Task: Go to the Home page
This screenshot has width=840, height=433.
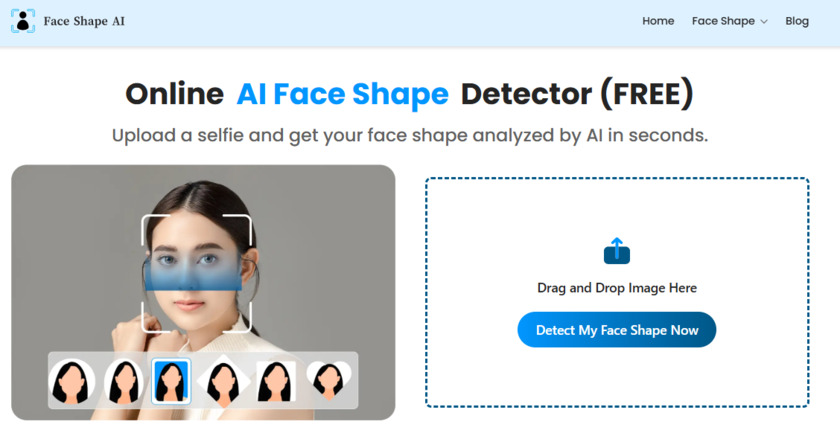Action: [x=658, y=21]
